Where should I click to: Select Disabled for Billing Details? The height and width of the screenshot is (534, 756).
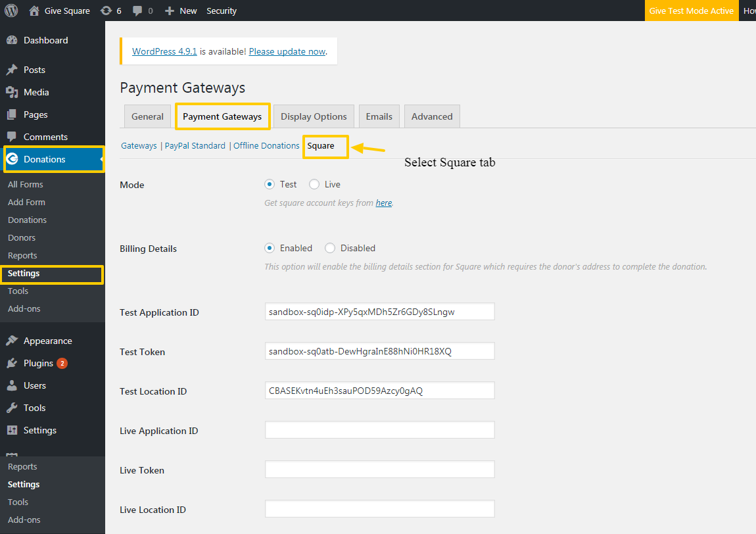coord(330,248)
